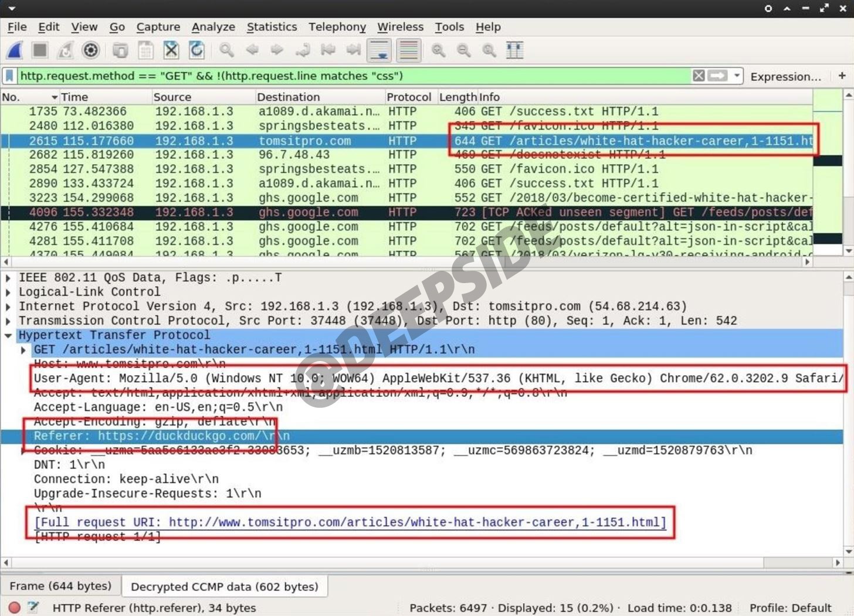Expand the IEEE 802.11 QoS Data section
Viewport: 854px width, 616px height.
pyautogui.click(x=8, y=278)
